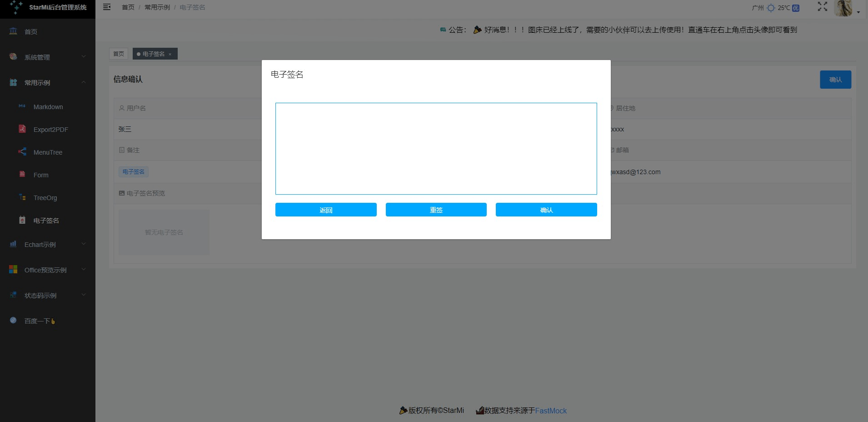868x422 pixels.
Task: Click 确认 in the signature dialog
Action: (546, 210)
